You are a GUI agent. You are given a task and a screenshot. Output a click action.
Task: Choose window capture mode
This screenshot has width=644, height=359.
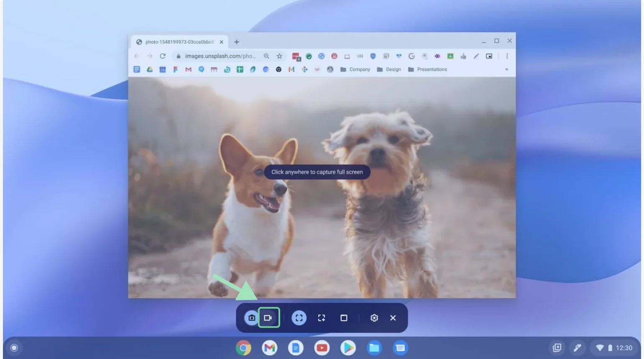(344, 318)
